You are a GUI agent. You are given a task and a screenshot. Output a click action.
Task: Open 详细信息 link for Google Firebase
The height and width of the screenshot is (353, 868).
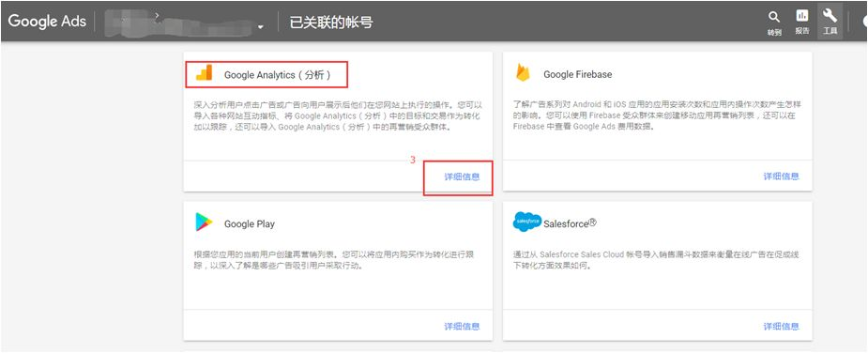tap(781, 176)
